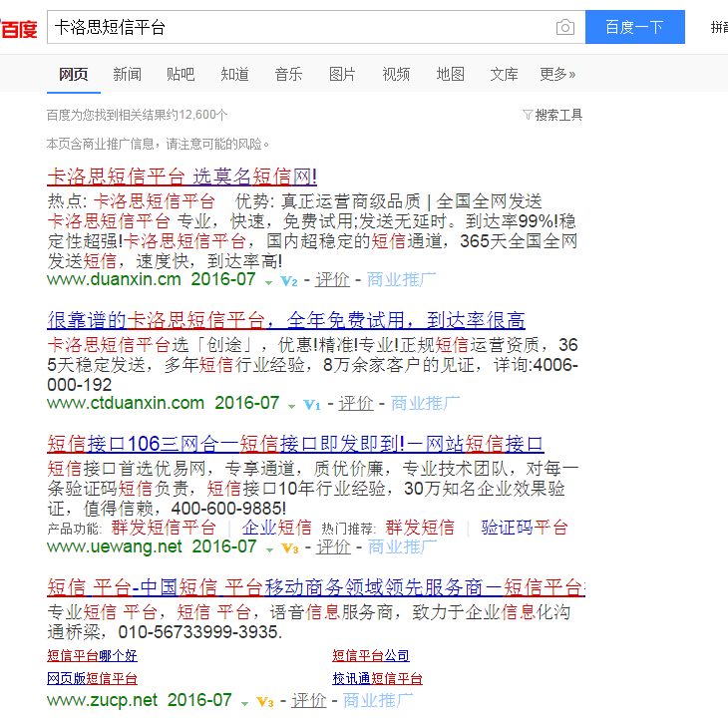Open the 短信平台哪个好 sublink
728x721 pixels.
pos(92,655)
